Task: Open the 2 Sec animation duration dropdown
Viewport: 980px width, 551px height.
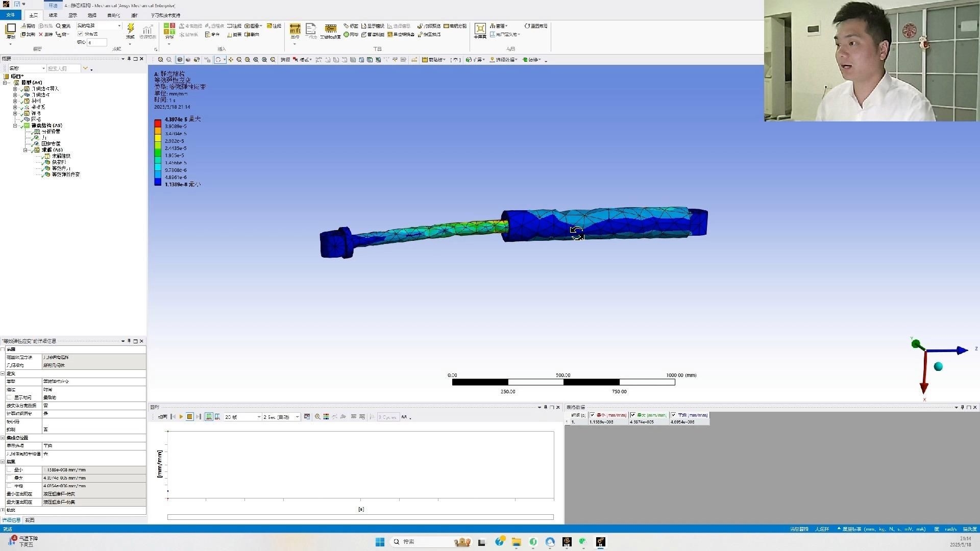Action: pyautogui.click(x=297, y=417)
